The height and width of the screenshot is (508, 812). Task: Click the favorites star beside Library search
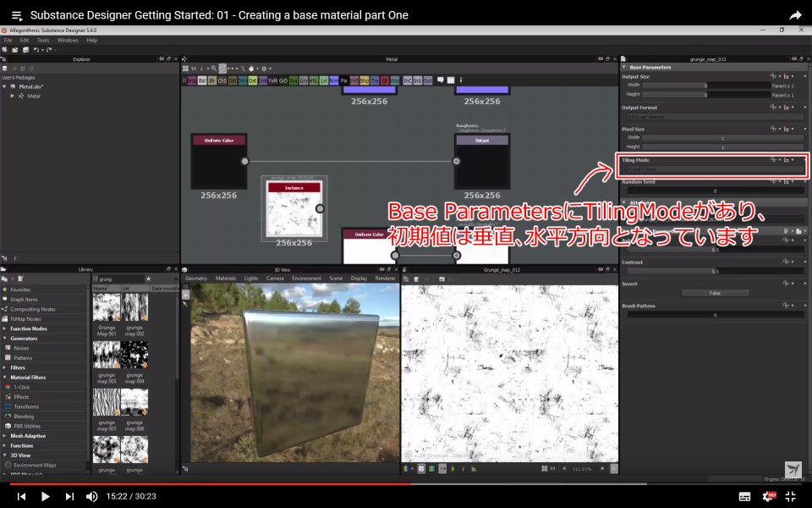(x=148, y=279)
